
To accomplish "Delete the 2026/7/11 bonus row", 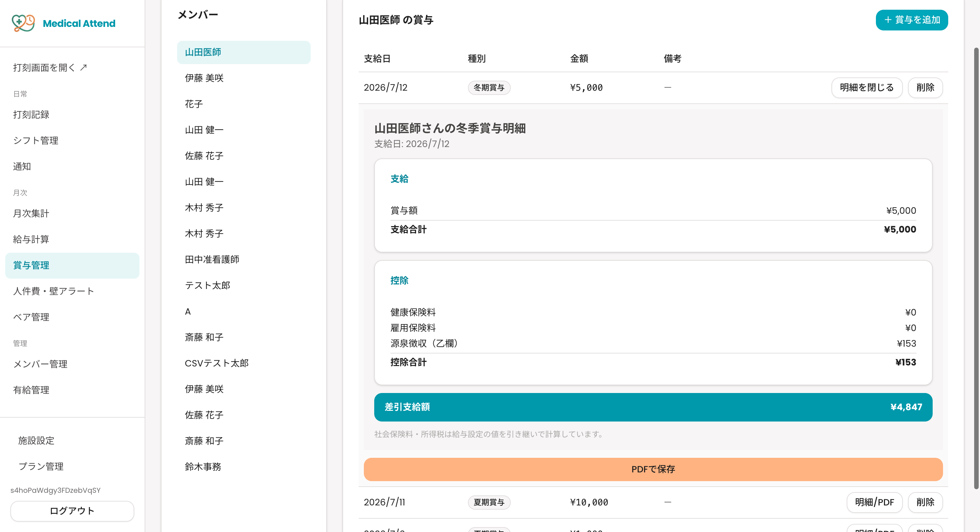I will pyautogui.click(x=925, y=502).
